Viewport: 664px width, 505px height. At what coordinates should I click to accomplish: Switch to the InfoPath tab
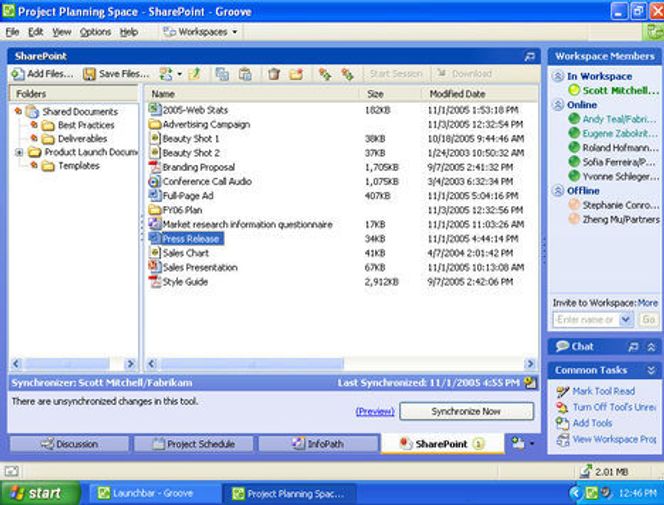click(318, 444)
